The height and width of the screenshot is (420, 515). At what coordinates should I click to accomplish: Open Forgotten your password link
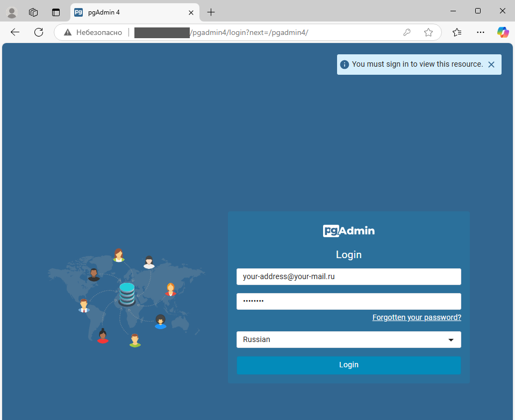417,317
